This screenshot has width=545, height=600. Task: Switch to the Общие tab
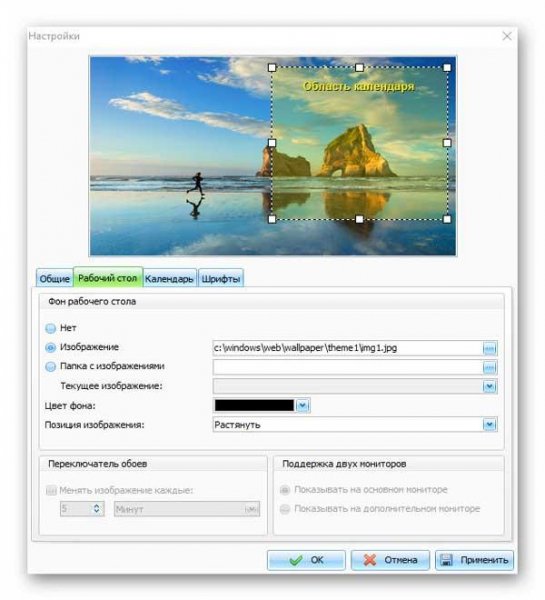(54, 278)
